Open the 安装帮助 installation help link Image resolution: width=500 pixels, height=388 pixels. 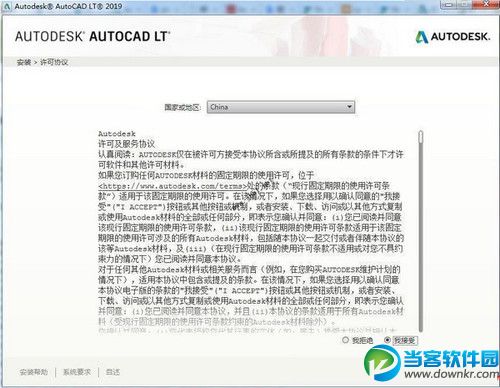(33, 372)
